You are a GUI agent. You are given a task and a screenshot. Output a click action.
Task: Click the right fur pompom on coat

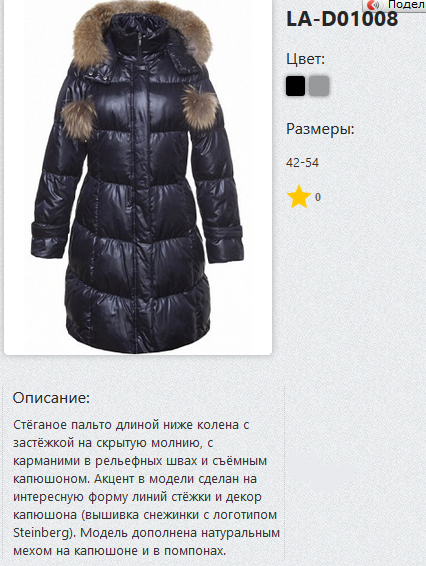[x=200, y=104]
